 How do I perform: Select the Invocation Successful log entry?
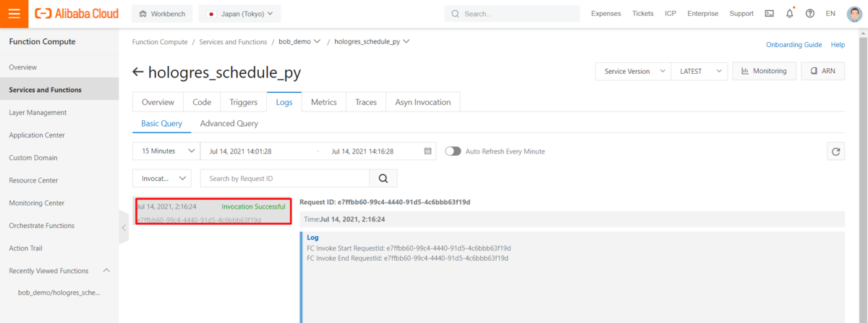[x=213, y=211]
